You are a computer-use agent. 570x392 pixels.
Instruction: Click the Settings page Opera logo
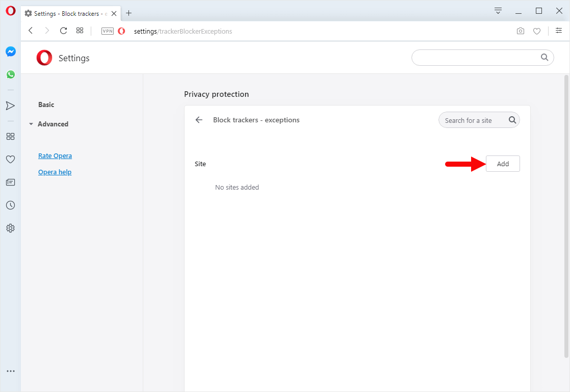44,58
